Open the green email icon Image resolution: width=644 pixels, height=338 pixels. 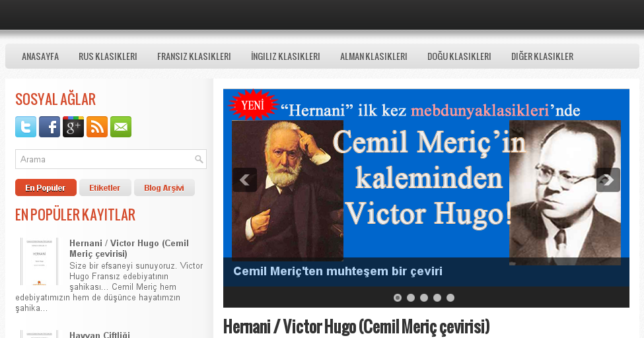tap(121, 127)
